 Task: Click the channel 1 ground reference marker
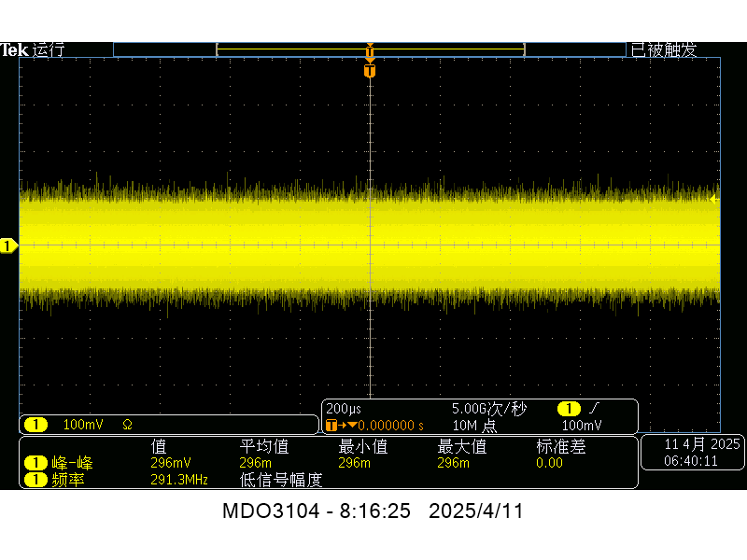[8, 245]
